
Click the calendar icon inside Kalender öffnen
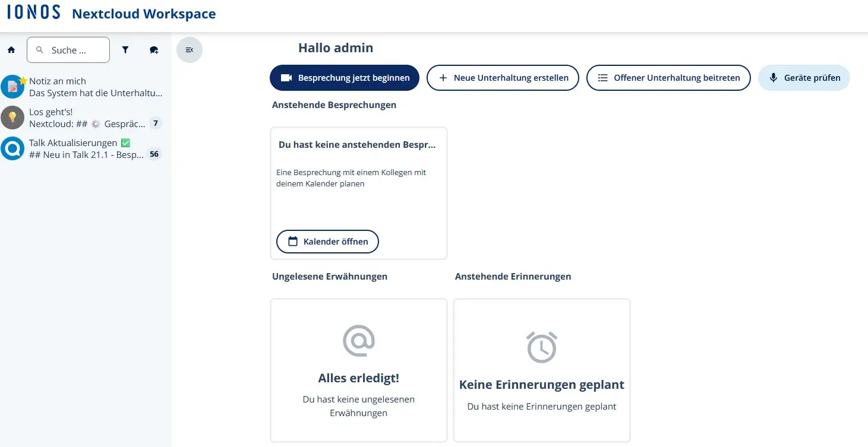[292, 241]
